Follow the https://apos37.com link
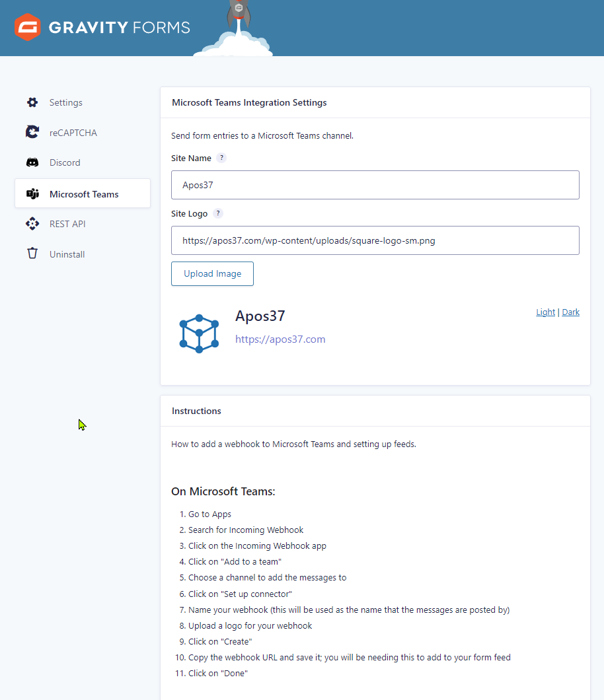604x700 pixels. point(280,339)
